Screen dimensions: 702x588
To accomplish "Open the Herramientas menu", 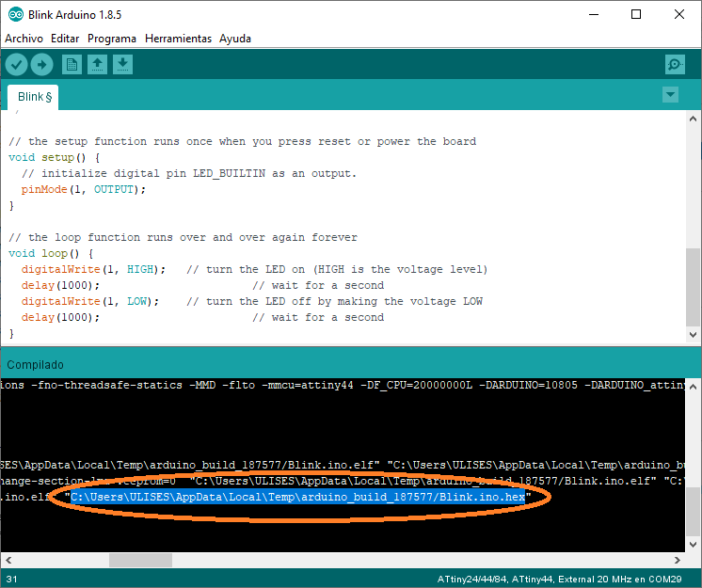I will 178,39.
